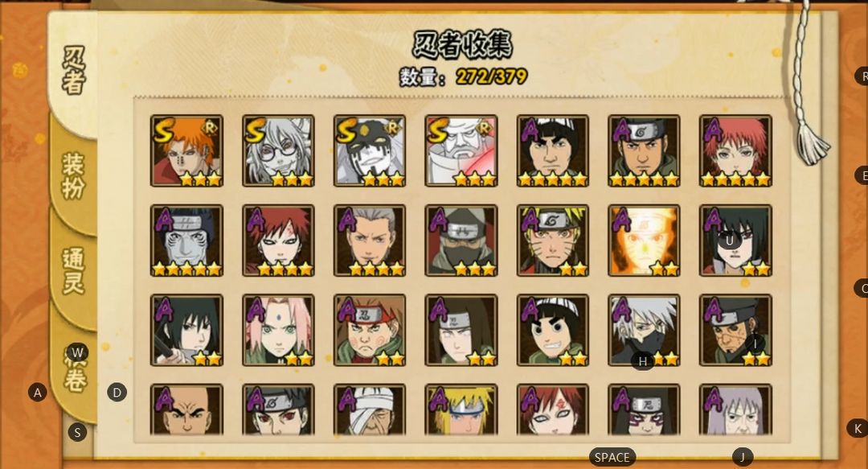Viewport: 868px width, 469px height.
Task: Open the five-star red-haired Sasori card
Action: (x=735, y=150)
